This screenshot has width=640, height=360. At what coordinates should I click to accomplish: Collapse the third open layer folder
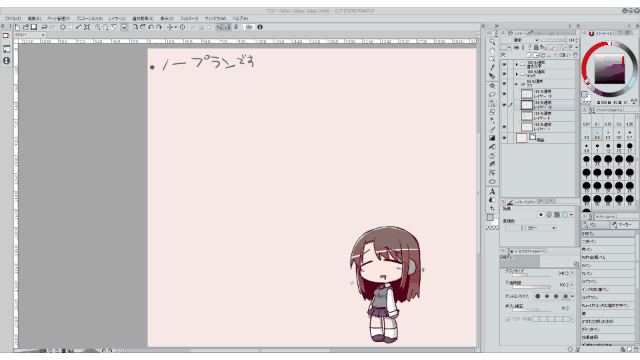point(516,84)
